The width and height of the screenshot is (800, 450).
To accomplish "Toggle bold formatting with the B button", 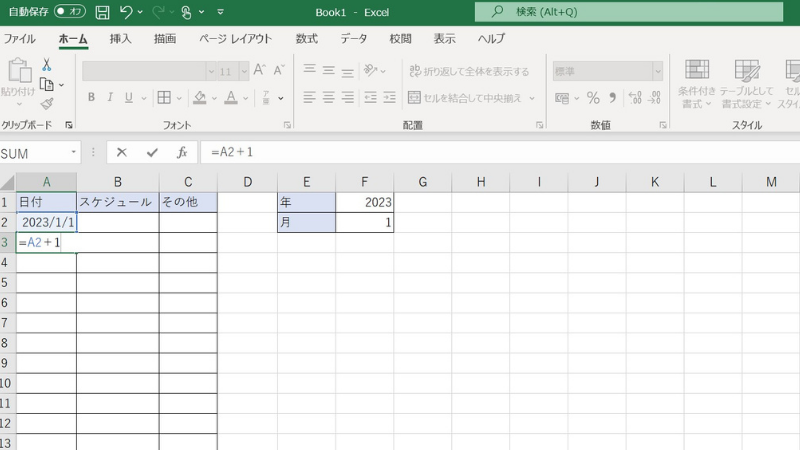I will 91,98.
